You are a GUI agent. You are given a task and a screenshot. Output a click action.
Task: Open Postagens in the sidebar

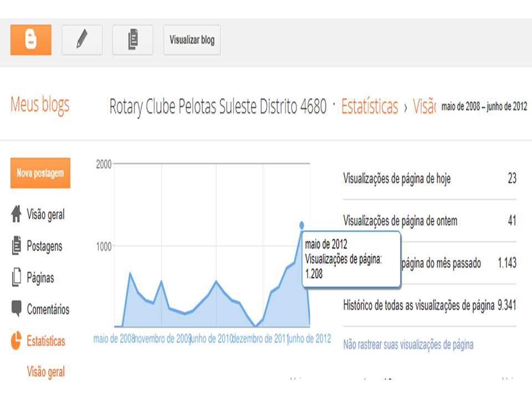click(x=44, y=246)
